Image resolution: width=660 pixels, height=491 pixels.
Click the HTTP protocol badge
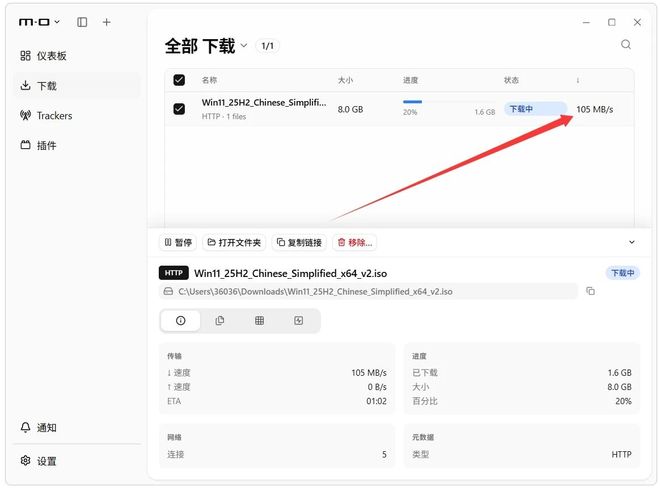point(173,273)
